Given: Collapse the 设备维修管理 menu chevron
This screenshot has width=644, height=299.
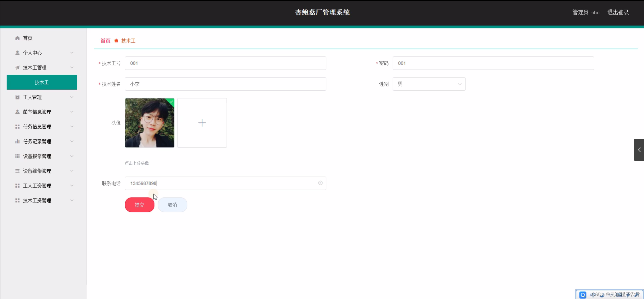Looking at the screenshot, I should tap(72, 171).
